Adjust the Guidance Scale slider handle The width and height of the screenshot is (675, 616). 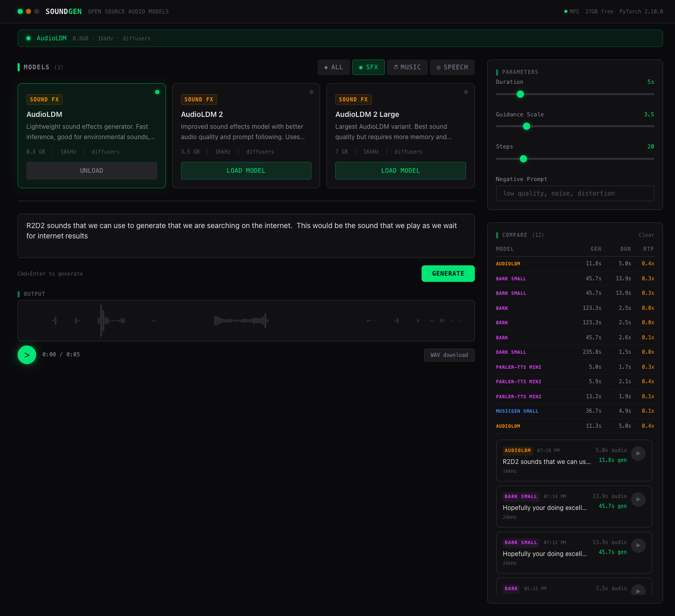coord(527,126)
